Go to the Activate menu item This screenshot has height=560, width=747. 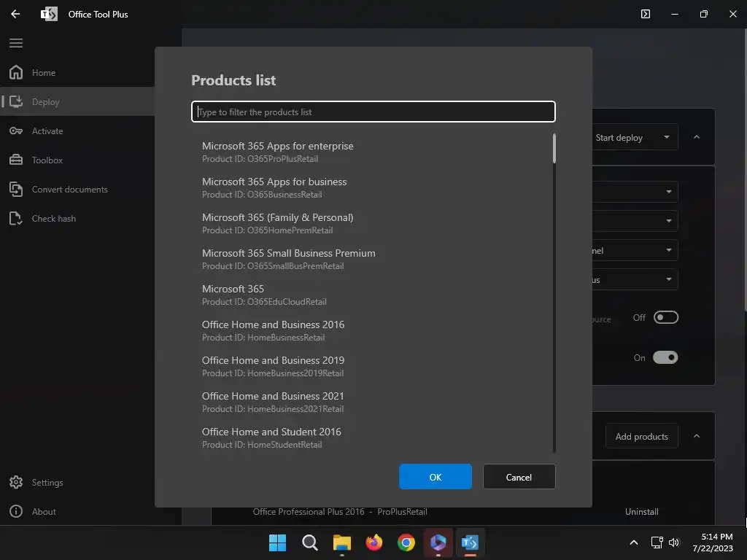pyautogui.click(x=47, y=131)
